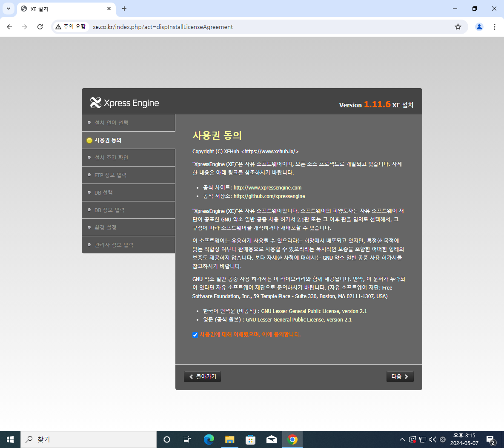Open the Mail app from the taskbar
This screenshot has width=504, height=448.
(x=271, y=439)
